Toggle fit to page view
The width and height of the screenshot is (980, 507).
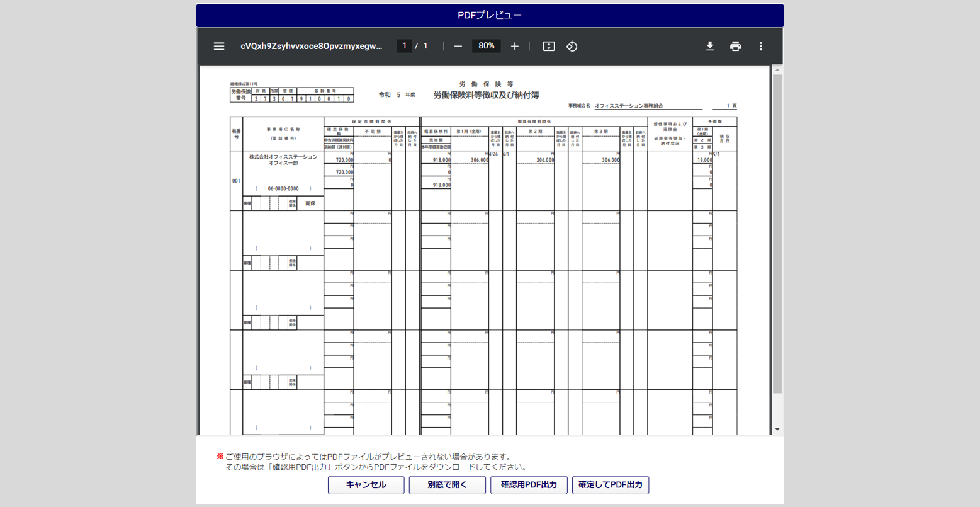pos(549,46)
